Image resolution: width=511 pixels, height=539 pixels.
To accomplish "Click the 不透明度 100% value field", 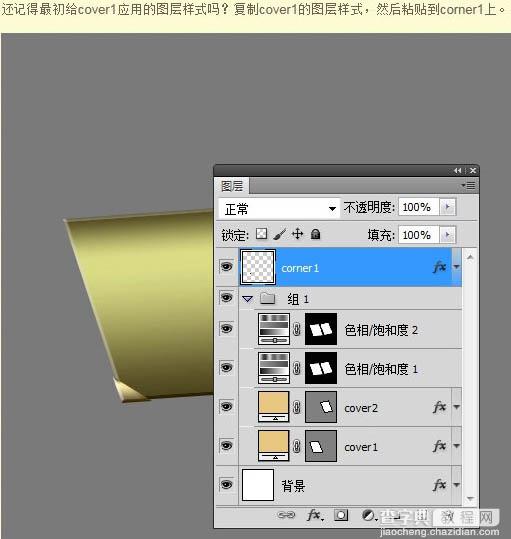I will (x=419, y=207).
